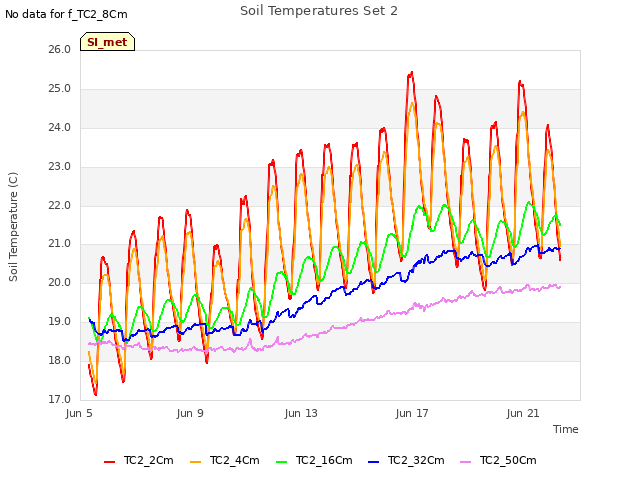
Task: Click the Jun 9 x-axis tick label
Action: pyautogui.click(x=190, y=413)
